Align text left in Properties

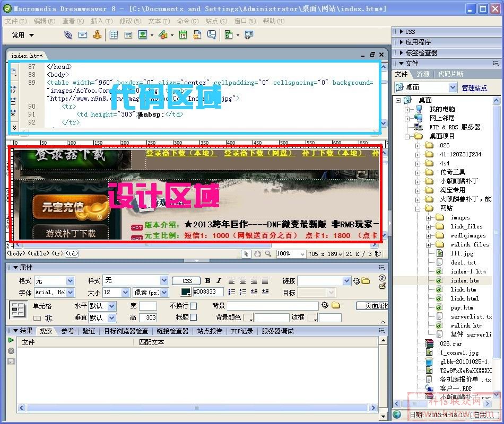(x=231, y=281)
